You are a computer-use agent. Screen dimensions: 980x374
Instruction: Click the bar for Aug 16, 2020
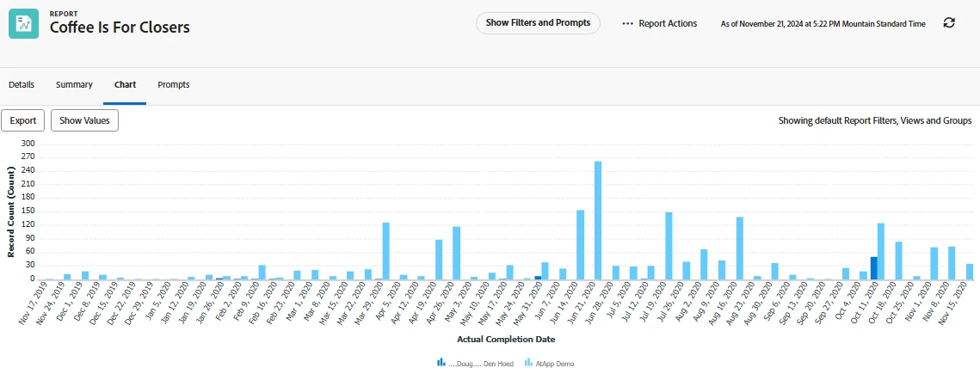pyautogui.click(x=739, y=248)
